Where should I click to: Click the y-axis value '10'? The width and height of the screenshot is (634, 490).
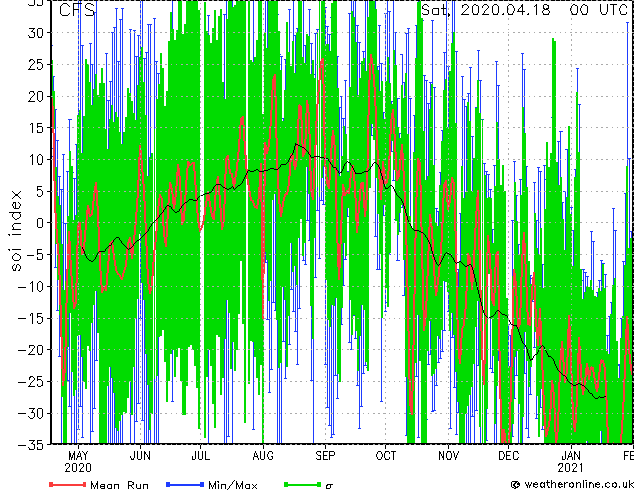[x=35, y=160]
